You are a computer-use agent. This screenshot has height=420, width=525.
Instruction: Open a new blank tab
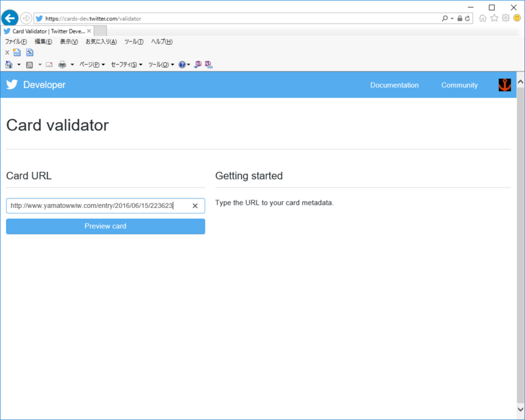pos(100,31)
